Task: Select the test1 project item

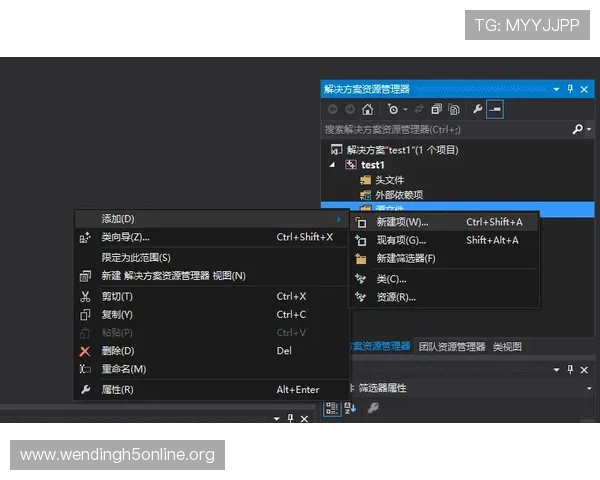Action: [372, 165]
